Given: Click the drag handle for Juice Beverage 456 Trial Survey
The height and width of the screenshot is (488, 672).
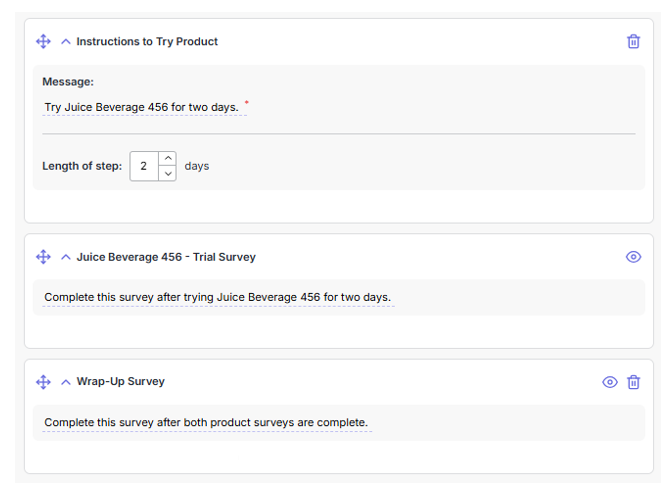Looking at the screenshot, I should pyautogui.click(x=43, y=257).
